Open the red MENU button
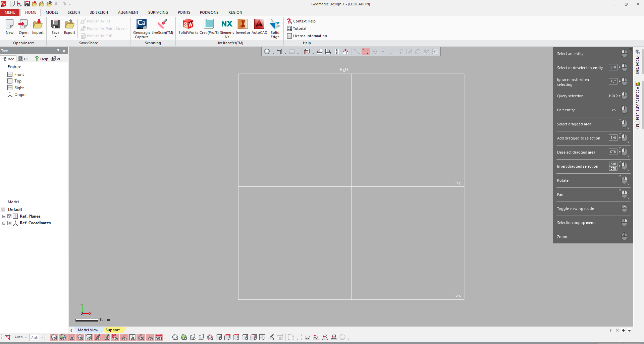 (x=10, y=12)
